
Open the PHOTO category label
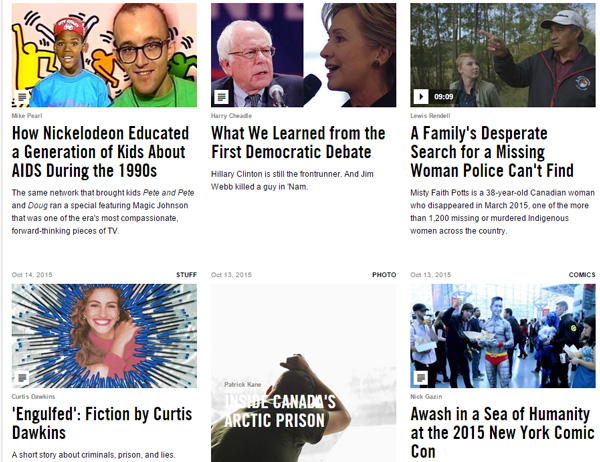384,275
